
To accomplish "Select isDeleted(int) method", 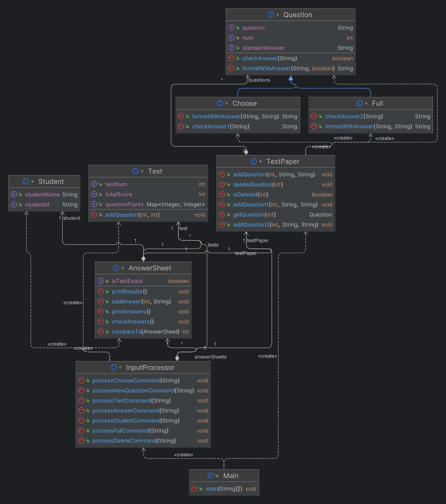I will (276, 195).
